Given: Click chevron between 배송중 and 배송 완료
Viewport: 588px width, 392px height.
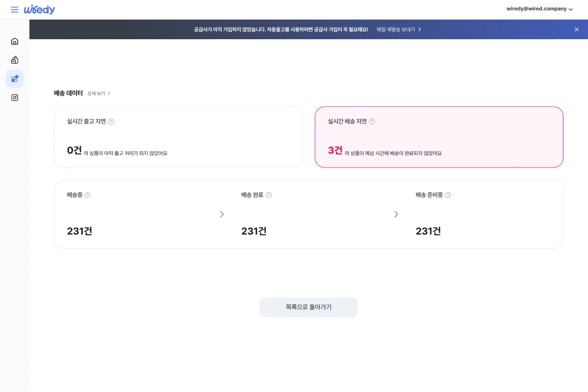Looking at the screenshot, I should (222, 214).
